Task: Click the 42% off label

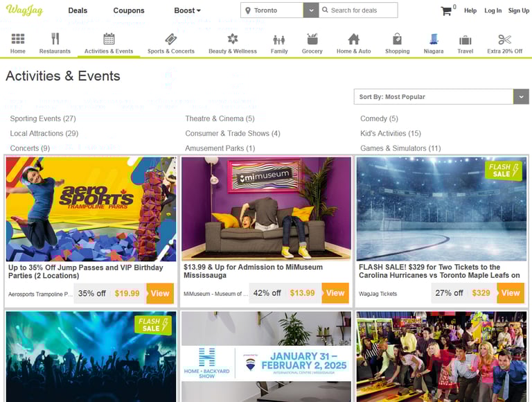Action: click(267, 293)
